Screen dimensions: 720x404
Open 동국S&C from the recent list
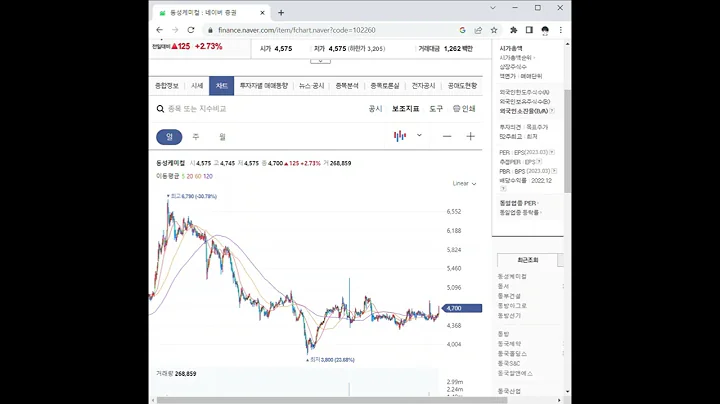pyautogui.click(x=509, y=363)
